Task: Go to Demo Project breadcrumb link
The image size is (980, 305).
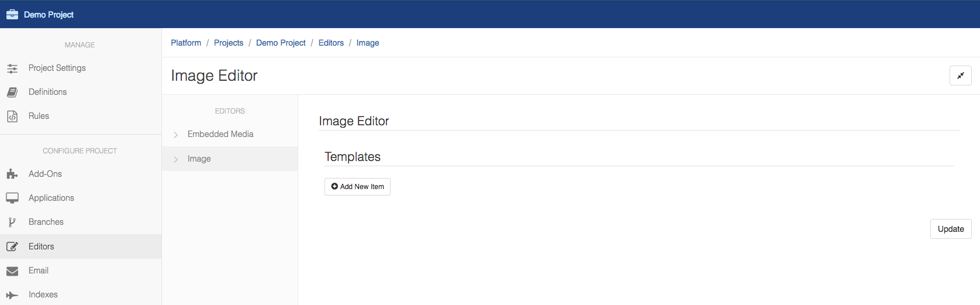Action: 281,43
